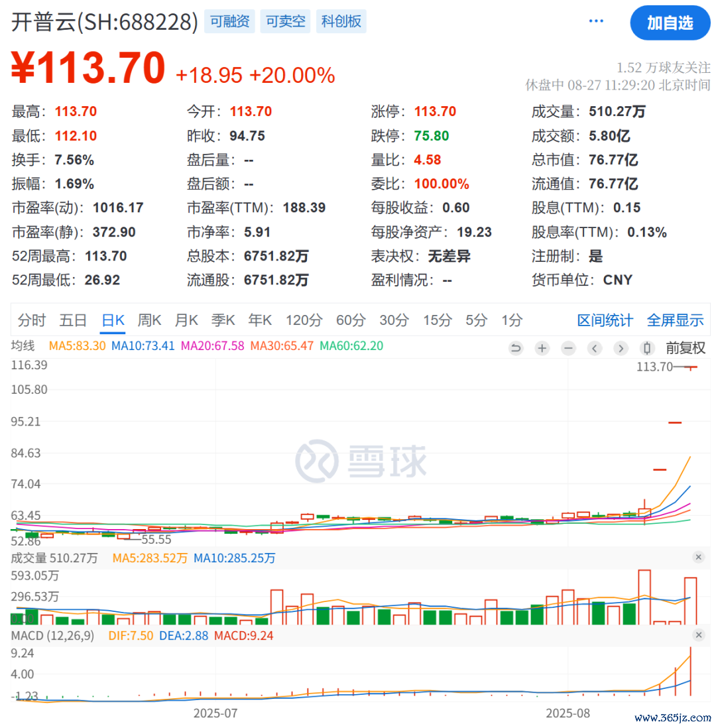Image resolution: width=716 pixels, height=728 pixels.
Task: Open the 前复权 adjustment dropdown
Action: coord(686,348)
